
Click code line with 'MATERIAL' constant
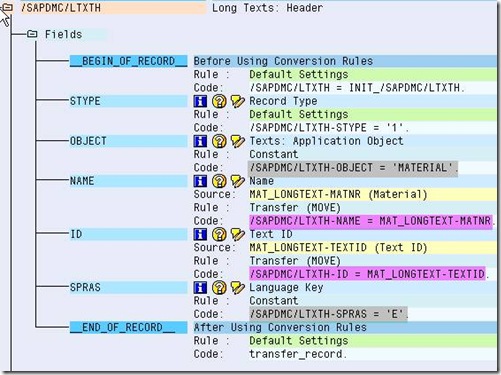353,168
